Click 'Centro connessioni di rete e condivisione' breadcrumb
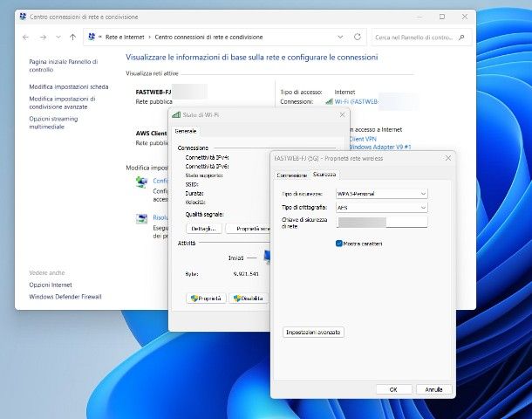This screenshot has height=419, width=532. click(x=208, y=37)
